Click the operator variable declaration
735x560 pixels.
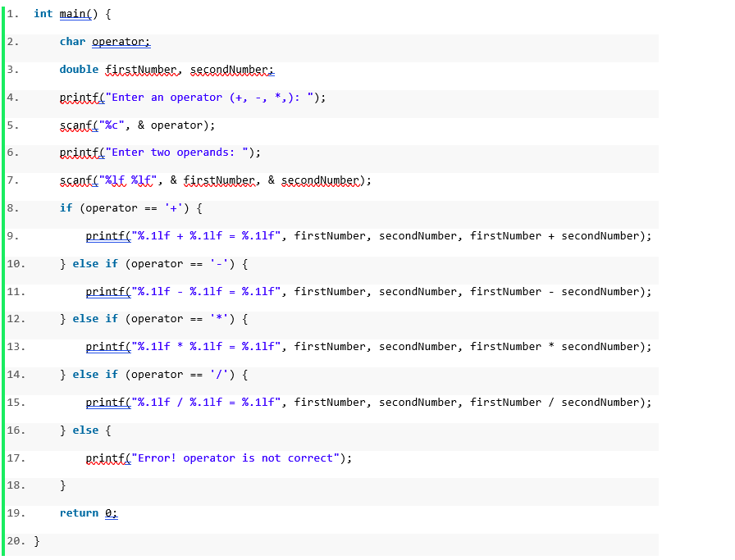pos(120,41)
